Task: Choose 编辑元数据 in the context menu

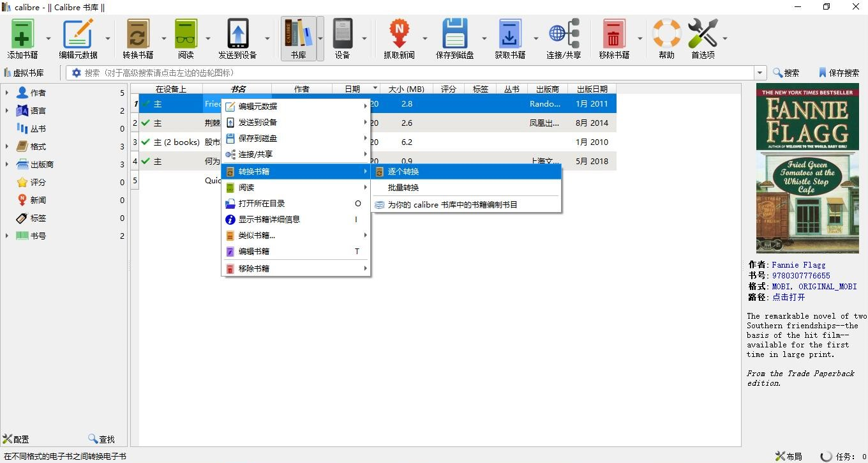Action: (296, 106)
